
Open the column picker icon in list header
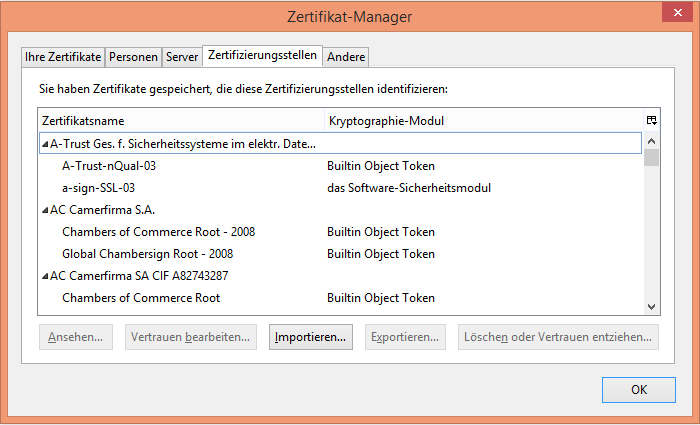pos(651,121)
